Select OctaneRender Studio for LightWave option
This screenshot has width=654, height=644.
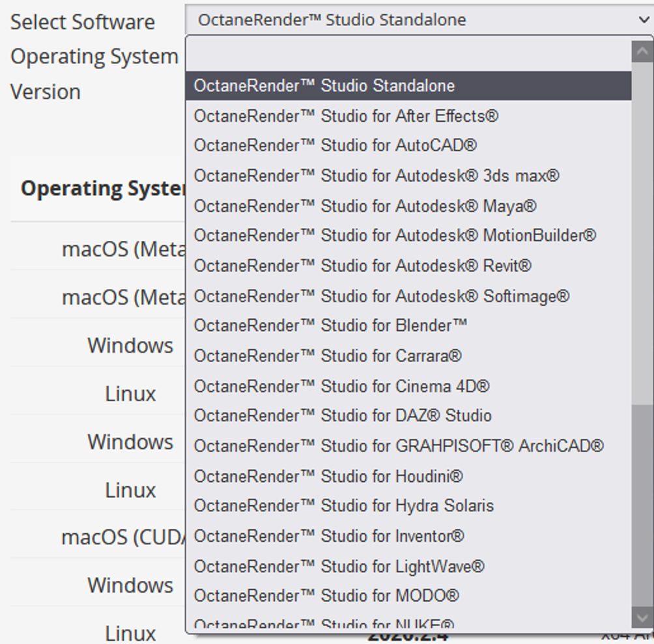pos(339,567)
